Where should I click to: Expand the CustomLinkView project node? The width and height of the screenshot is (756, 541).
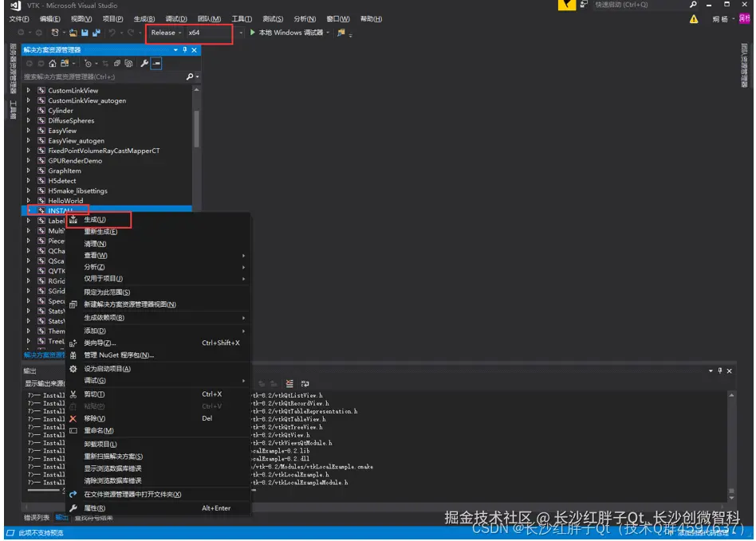pos(29,90)
